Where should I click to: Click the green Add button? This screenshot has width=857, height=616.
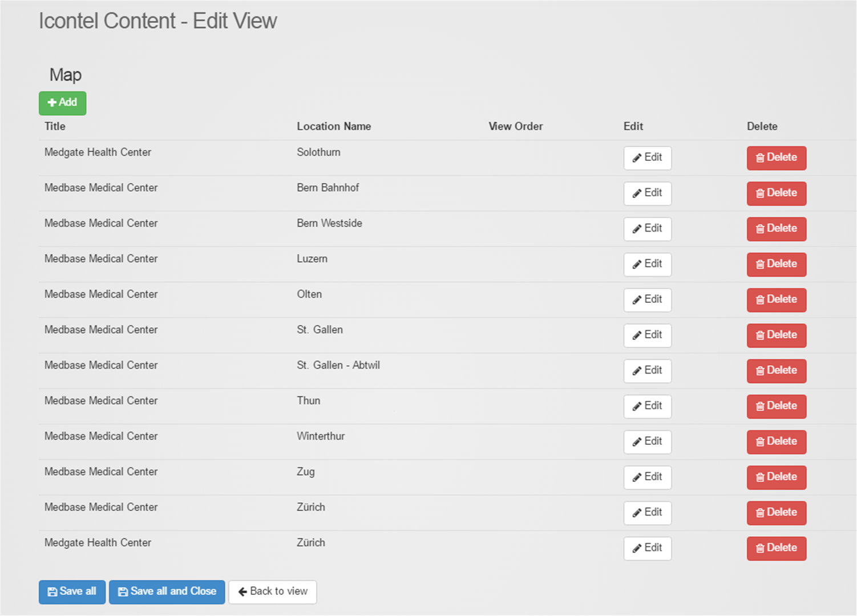[x=63, y=103]
